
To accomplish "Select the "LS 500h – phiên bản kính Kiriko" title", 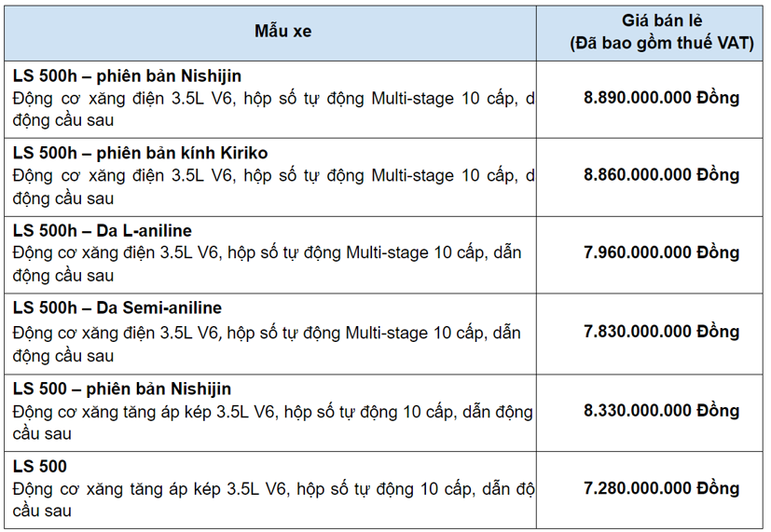I will [141, 153].
